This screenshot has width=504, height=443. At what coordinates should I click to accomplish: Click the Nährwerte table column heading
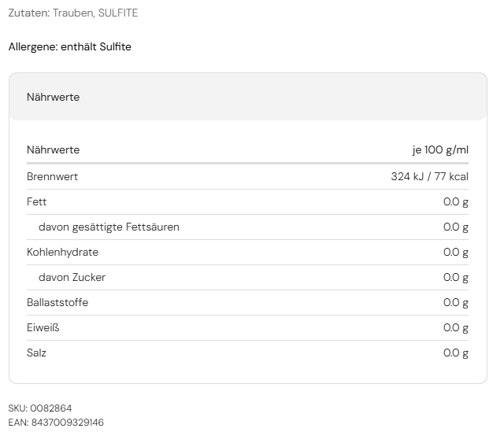pyautogui.click(x=53, y=150)
